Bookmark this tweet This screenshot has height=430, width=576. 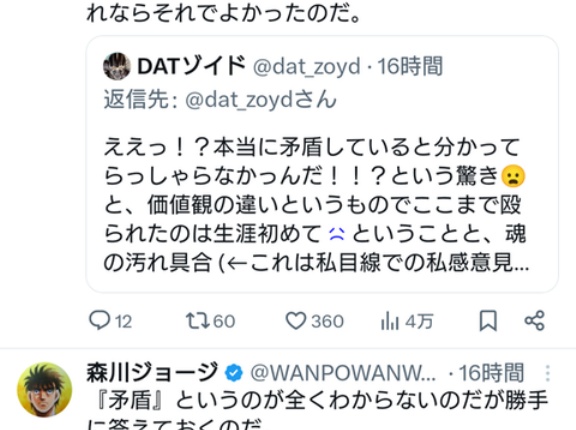click(x=488, y=321)
